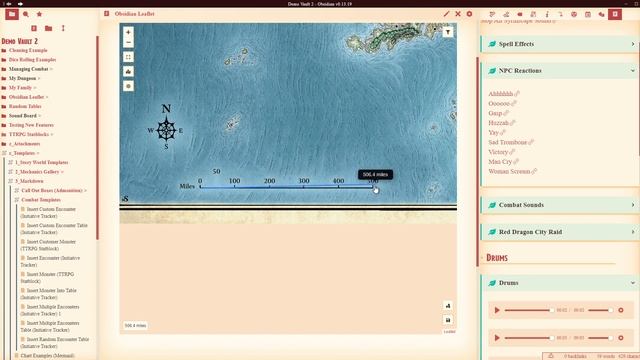Expand the Sound Board folder

(x=23, y=116)
